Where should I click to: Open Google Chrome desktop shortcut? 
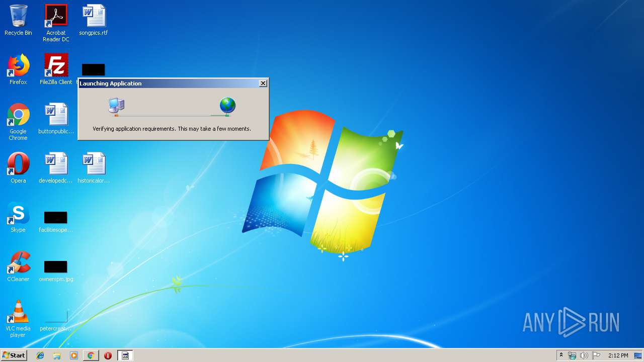(x=18, y=122)
